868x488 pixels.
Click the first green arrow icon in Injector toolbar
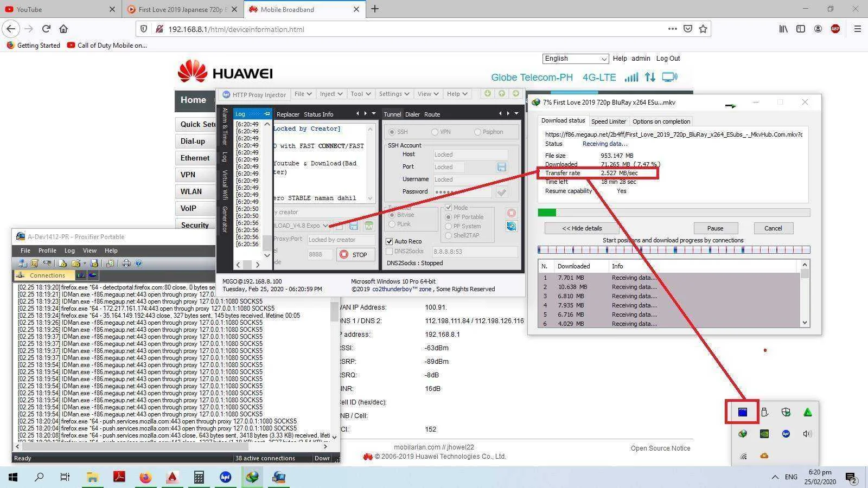(x=488, y=94)
